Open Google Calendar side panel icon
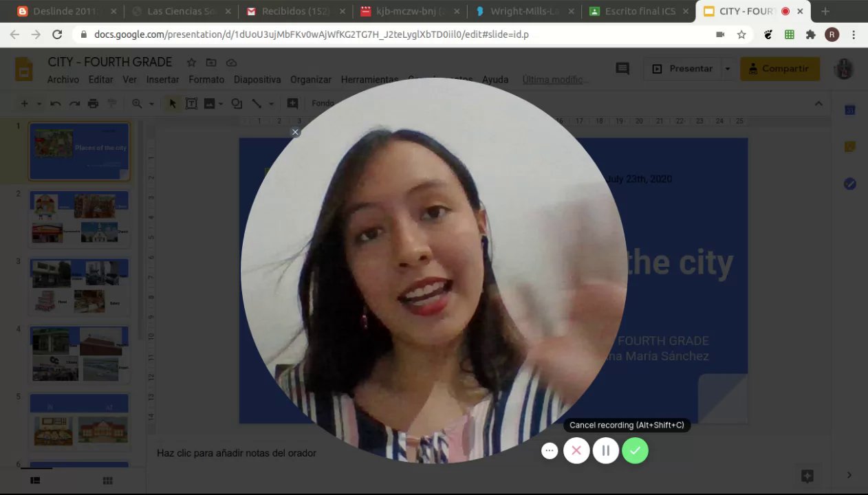This screenshot has height=495, width=868. click(849, 110)
